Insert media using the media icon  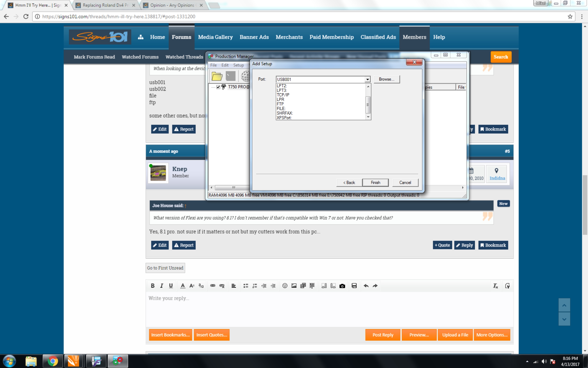[303, 286]
